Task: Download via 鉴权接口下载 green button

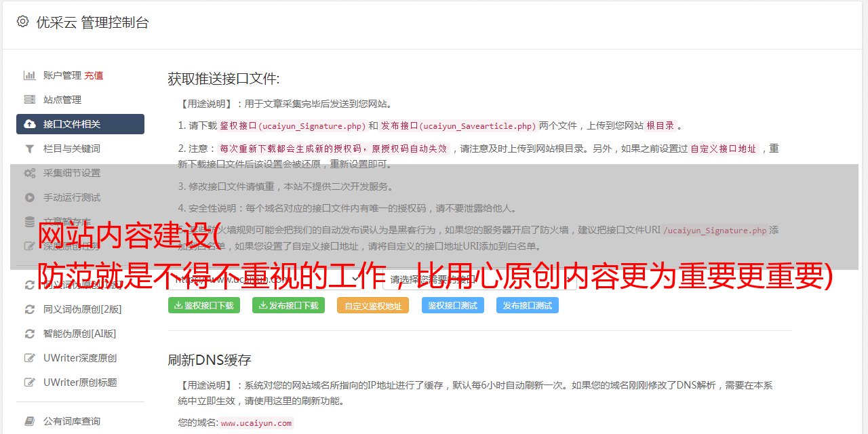Action: (x=204, y=305)
